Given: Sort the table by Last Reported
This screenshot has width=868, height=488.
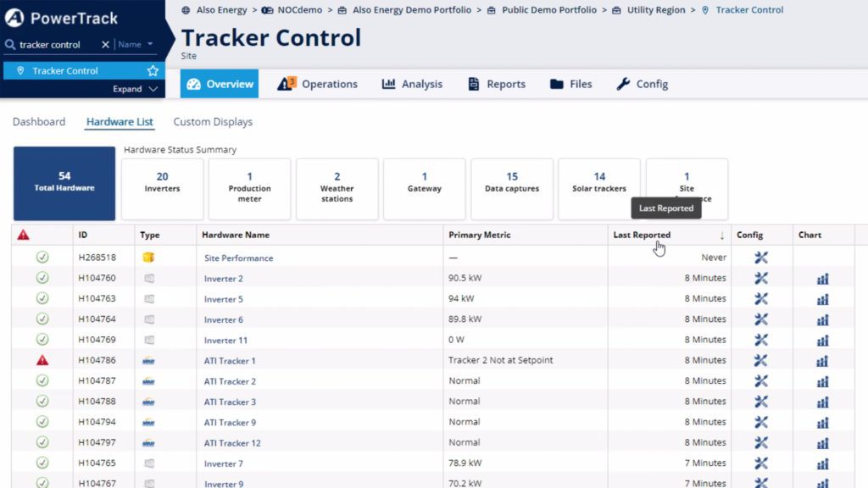Looking at the screenshot, I should click(642, 235).
